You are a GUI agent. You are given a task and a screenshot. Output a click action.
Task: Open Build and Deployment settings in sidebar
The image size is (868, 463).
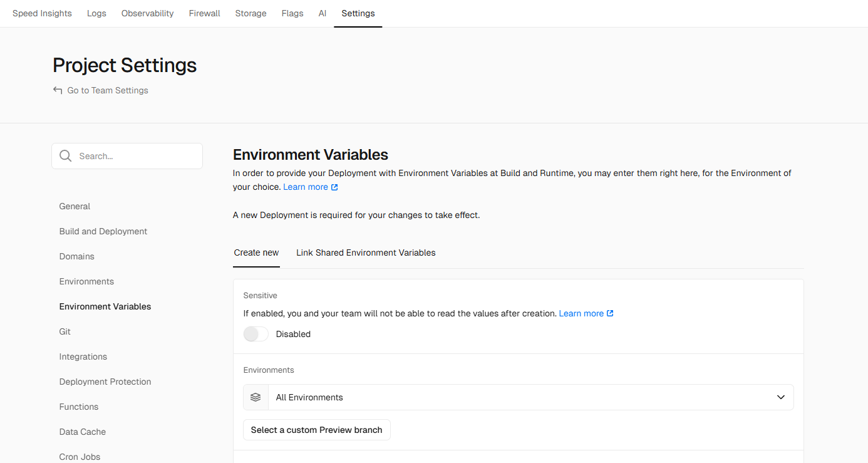[x=103, y=231]
